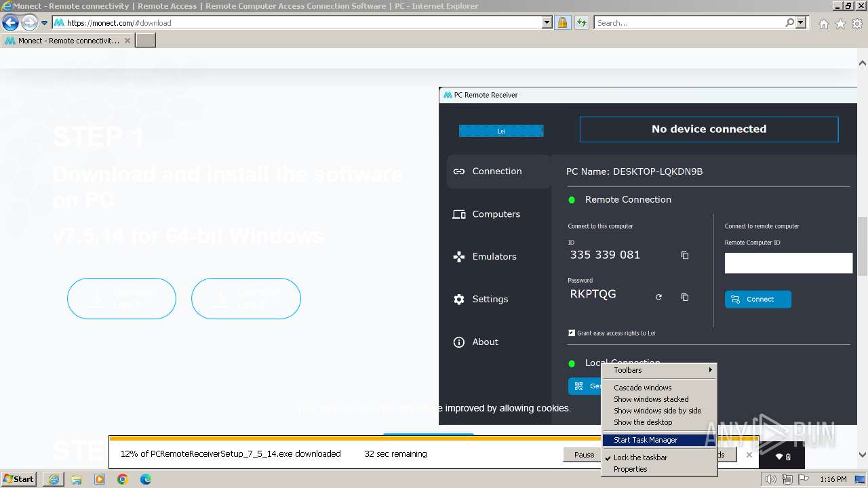This screenshot has height=488, width=868.
Task: Close the Monect tab
Action: coord(127,41)
